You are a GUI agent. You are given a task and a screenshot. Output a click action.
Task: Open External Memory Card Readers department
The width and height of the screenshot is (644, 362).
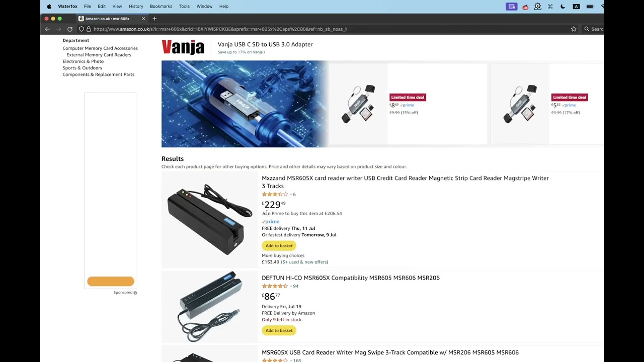click(99, 55)
